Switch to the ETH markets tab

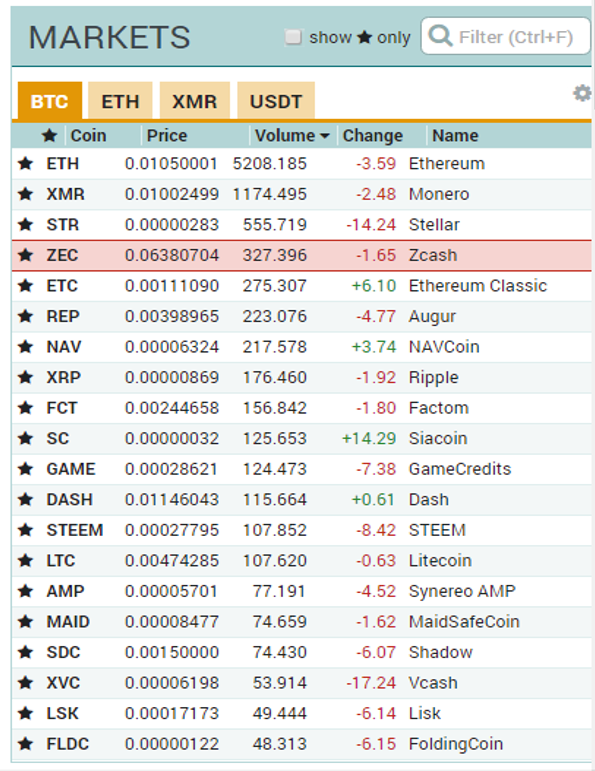click(120, 101)
